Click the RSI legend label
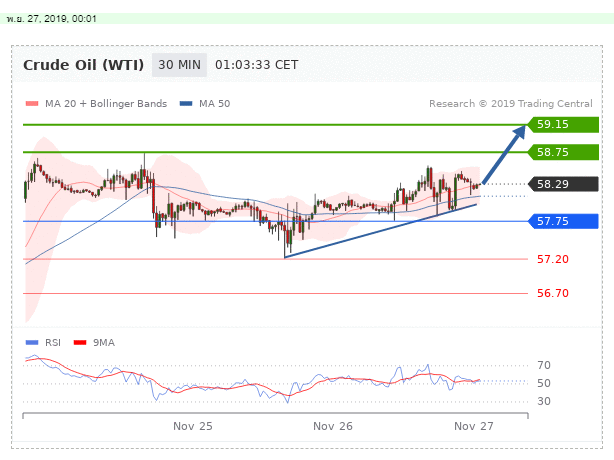This screenshot has width=614, height=460. click(x=53, y=343)
